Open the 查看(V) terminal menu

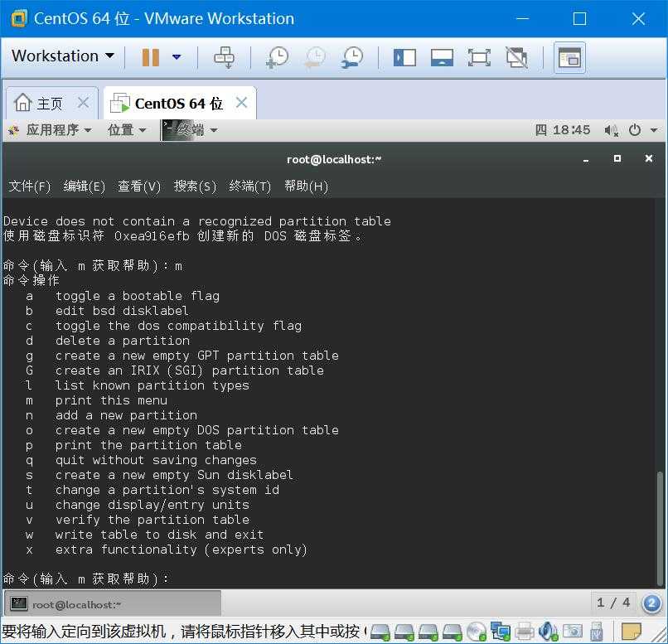[x=139, y=186]
